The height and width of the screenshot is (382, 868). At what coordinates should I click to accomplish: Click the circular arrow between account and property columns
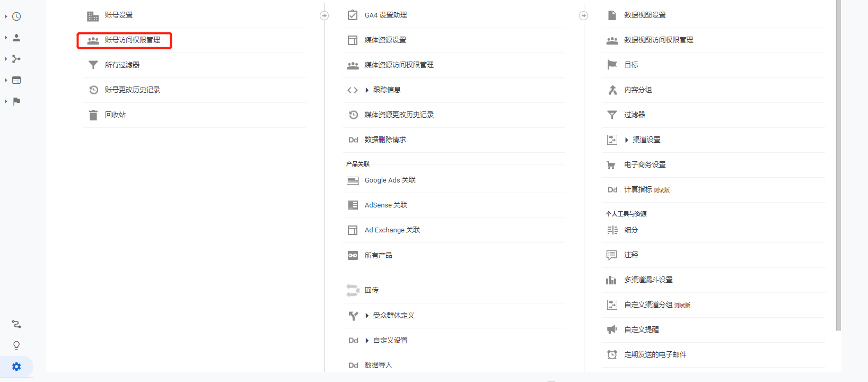click(x=325, y=16)
